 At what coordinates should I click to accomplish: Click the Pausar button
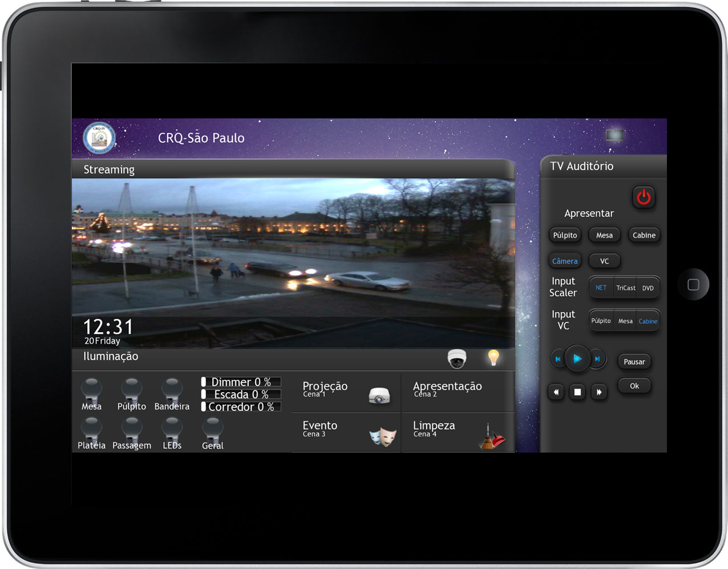coord(634,362)
